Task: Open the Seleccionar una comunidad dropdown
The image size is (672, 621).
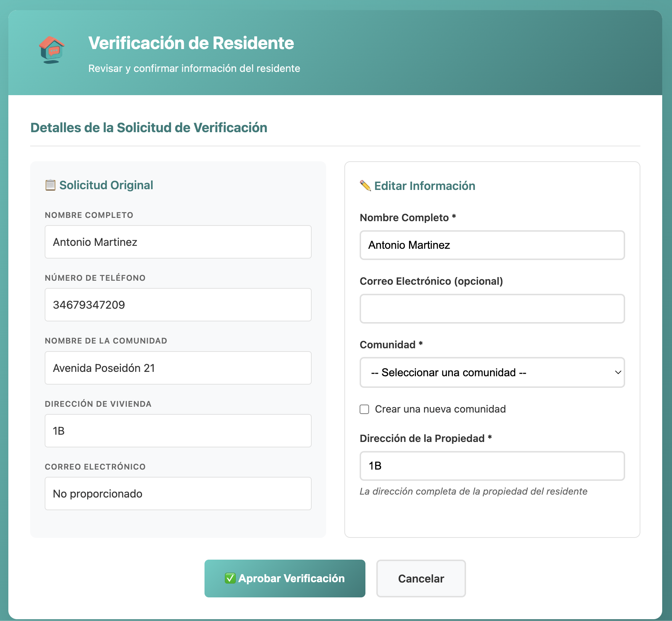Action: pyautogui.click(x=492, y=372)
